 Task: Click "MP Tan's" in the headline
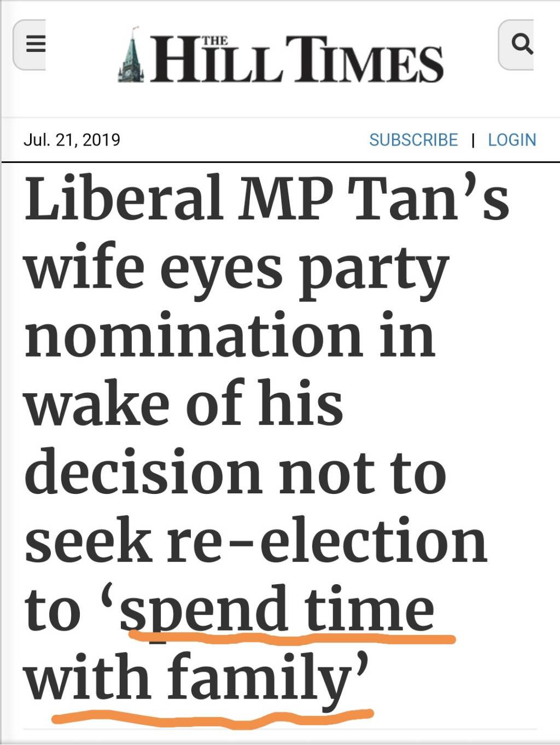tap(375, 198)
